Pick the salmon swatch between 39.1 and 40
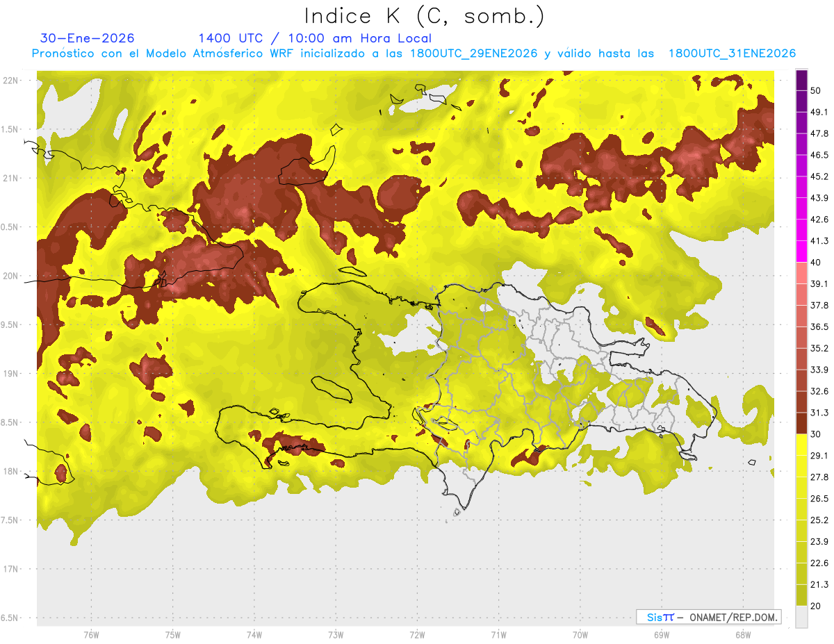Screen dimensions: 834x644 coord(801,273)
